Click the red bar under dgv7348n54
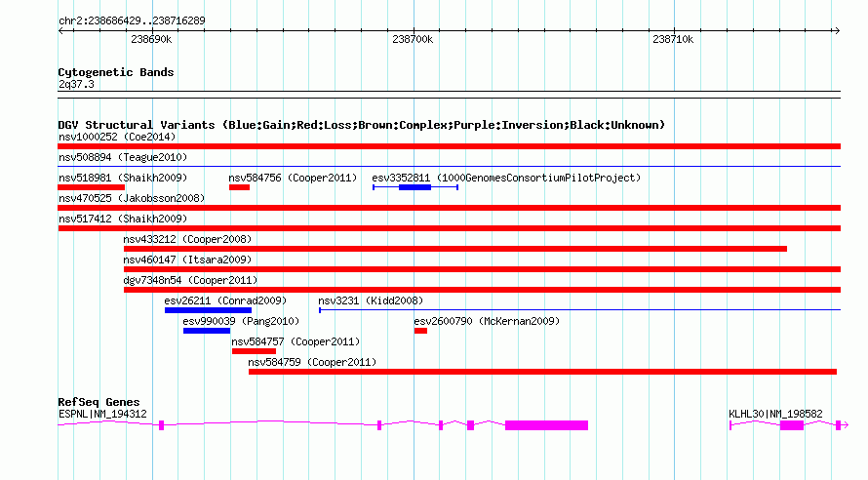This screenshot has width=868, height=480. (482, 290)
